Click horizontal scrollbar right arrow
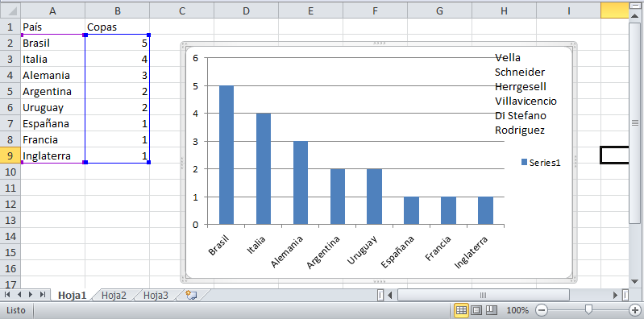The width and height of the screenshot is (644, 319). (615, 295)
